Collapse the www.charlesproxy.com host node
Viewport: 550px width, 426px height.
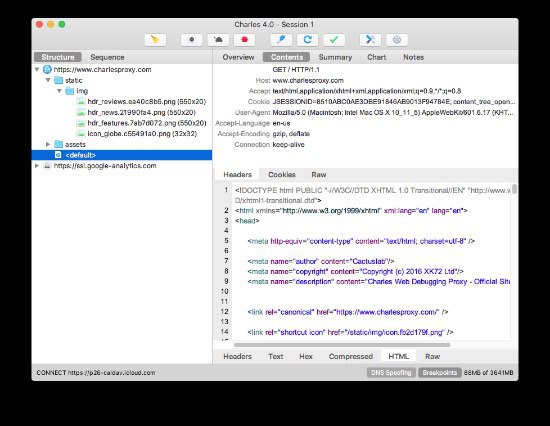37,69
